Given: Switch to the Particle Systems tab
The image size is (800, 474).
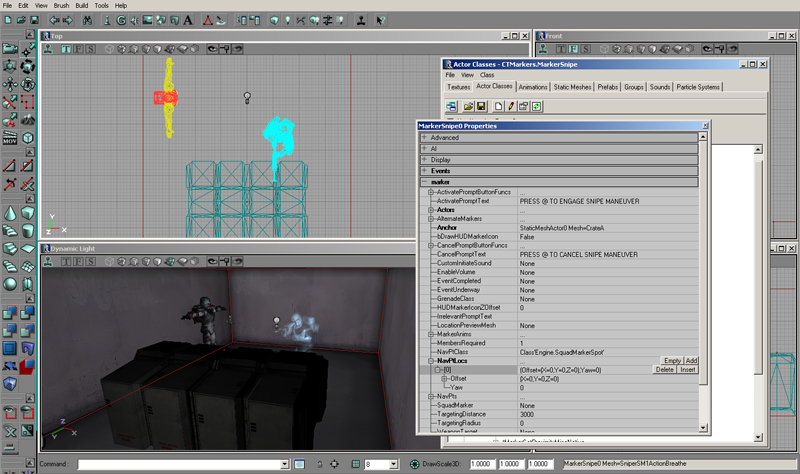Looking at the screenshot, I should click(698, 87).
